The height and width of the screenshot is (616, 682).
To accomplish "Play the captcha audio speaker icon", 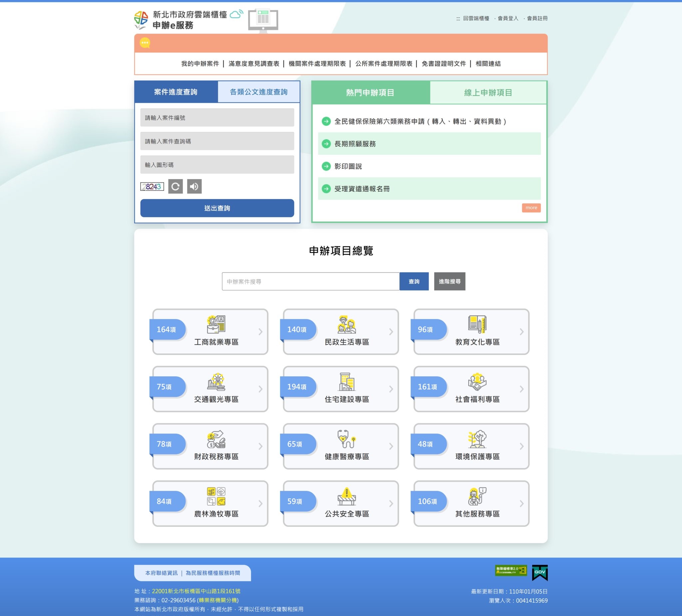I will (x=194, y=186).
